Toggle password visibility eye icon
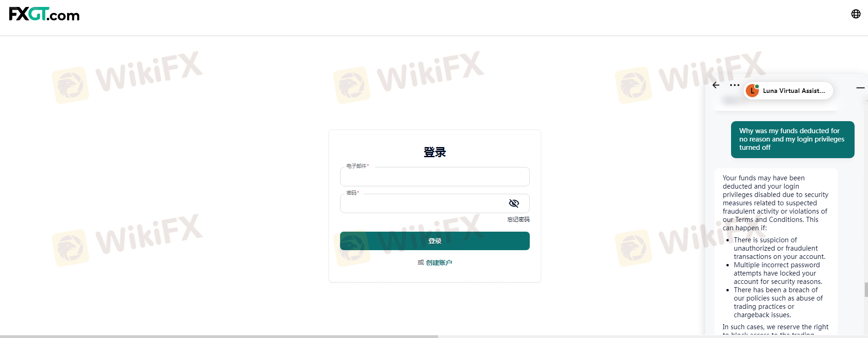This screenshot has height=338, width=868. click(x=514, y=203)
